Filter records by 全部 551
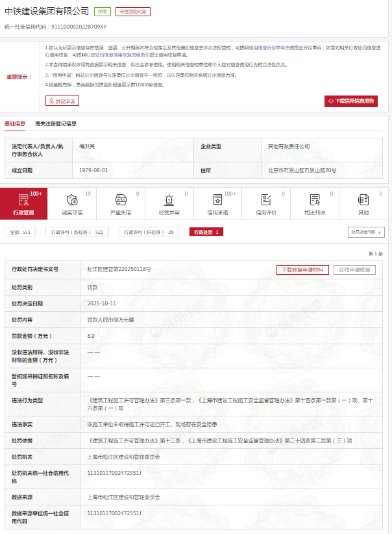The height and width of the screenshot is (534, 392). pyautogui.click(x=19, y=232)
